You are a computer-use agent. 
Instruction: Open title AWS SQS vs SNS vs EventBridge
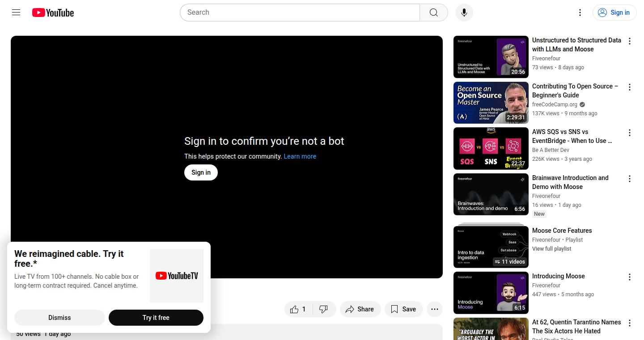point(572,136)
